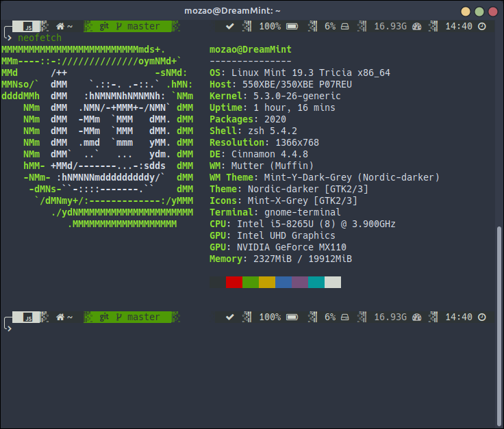Click the 14:40 time in top prompt
The image size is (504, 429).
pyautogui.click(x=459, y=26)
